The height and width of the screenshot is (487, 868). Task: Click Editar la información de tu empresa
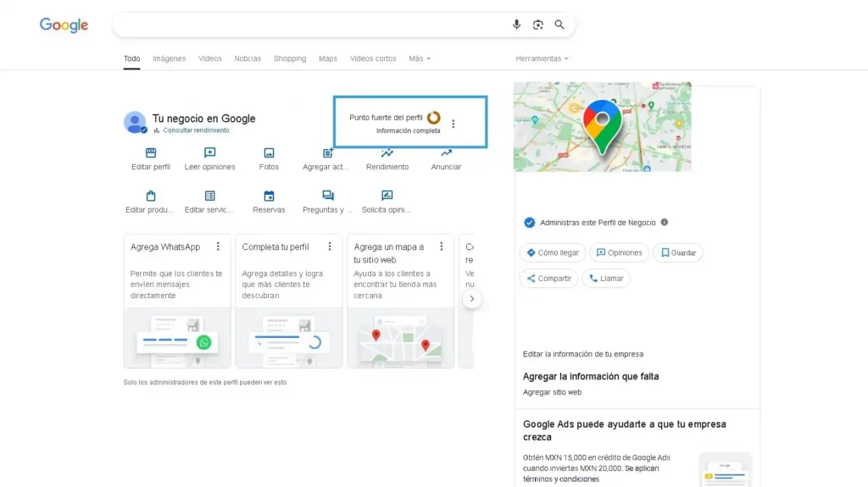click(583, 354)
